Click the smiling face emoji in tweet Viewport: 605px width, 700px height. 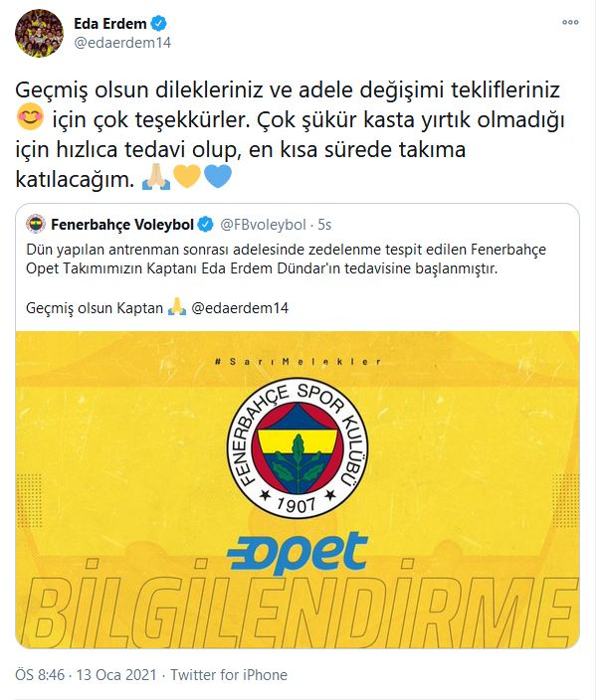point(31,117)
